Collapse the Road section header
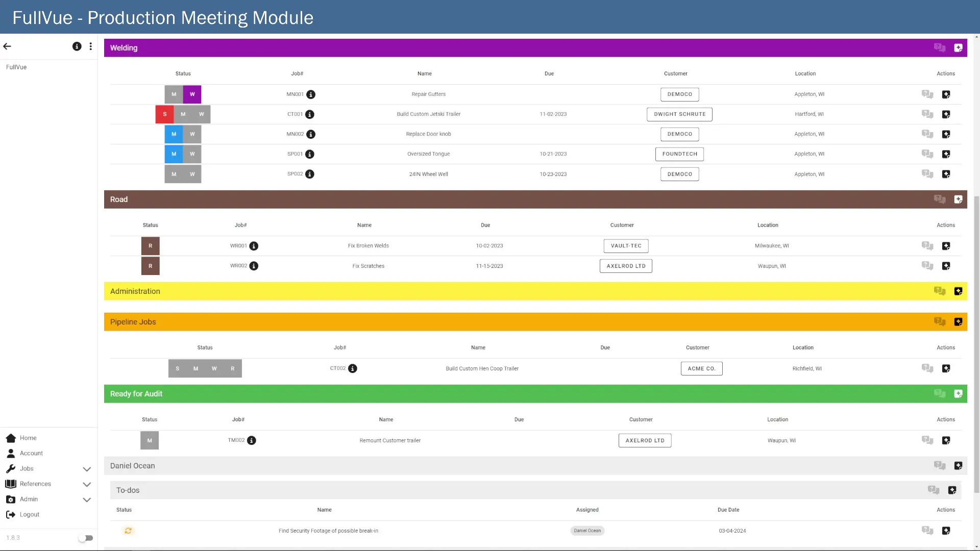The height and width of the screenshot is (551, 980). pyautogui.click(x=535, y=199)
